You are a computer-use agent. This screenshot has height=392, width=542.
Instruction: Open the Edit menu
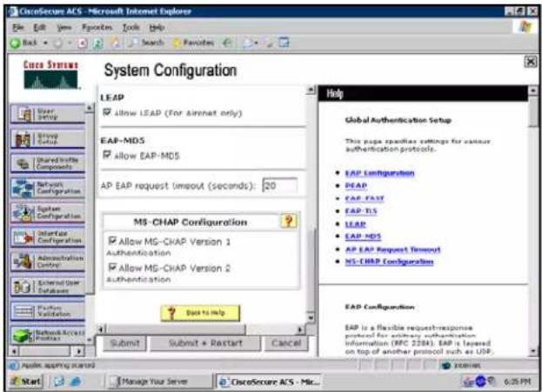39,27
